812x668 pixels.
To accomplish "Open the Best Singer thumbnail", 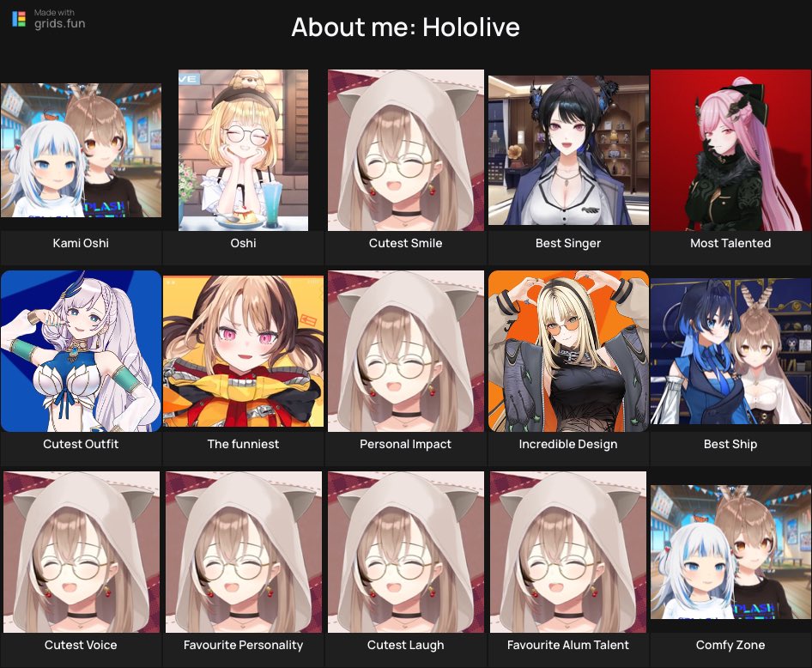I will 568,150.
